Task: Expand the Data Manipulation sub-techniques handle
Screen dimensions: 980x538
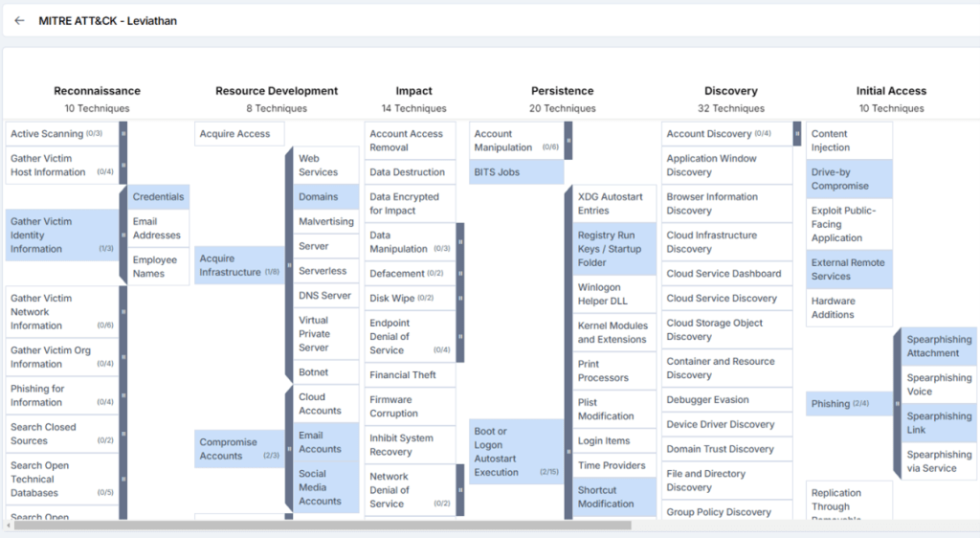Action: click(460, 242)
